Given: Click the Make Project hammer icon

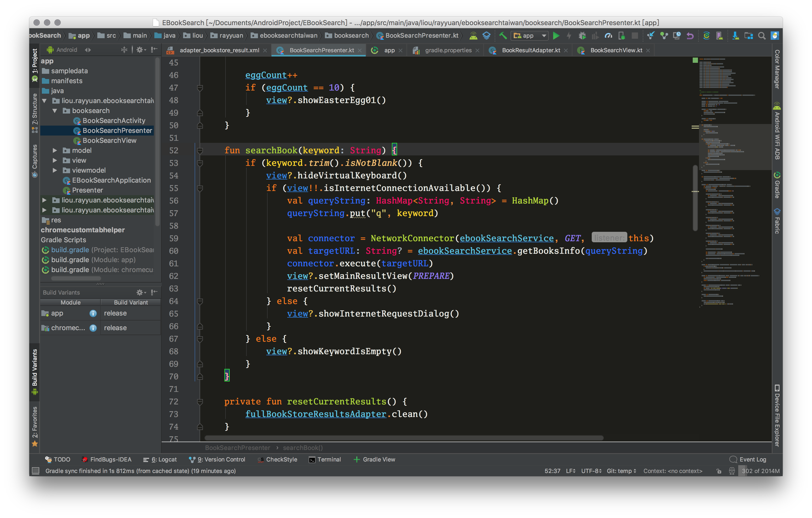Looking at the screenshot, I should tap(503, 36).
